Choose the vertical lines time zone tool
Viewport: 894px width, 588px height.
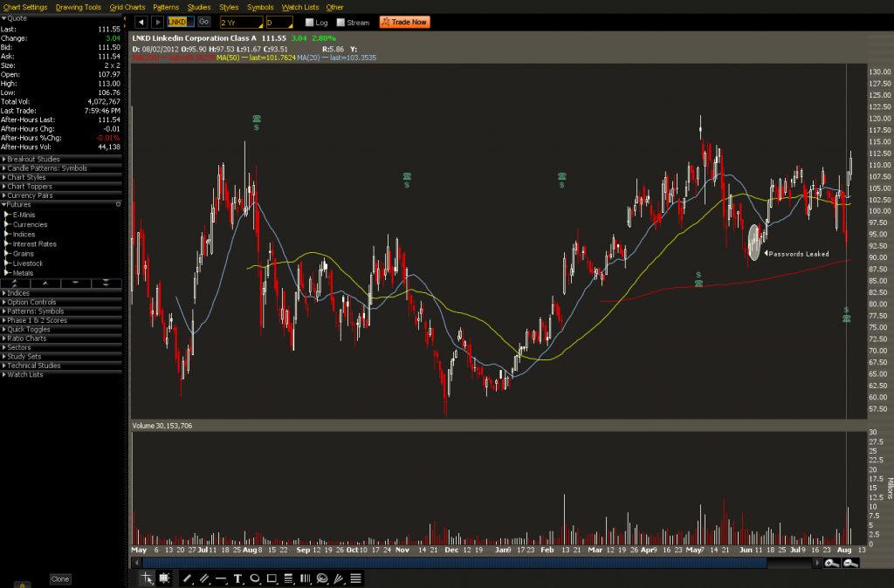click(x=305, y=578)
